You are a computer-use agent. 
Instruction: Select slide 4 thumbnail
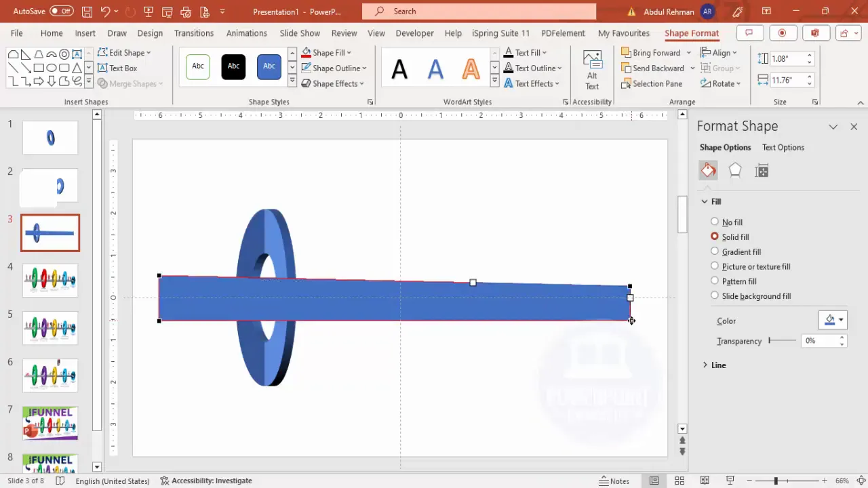pos(50,280)
